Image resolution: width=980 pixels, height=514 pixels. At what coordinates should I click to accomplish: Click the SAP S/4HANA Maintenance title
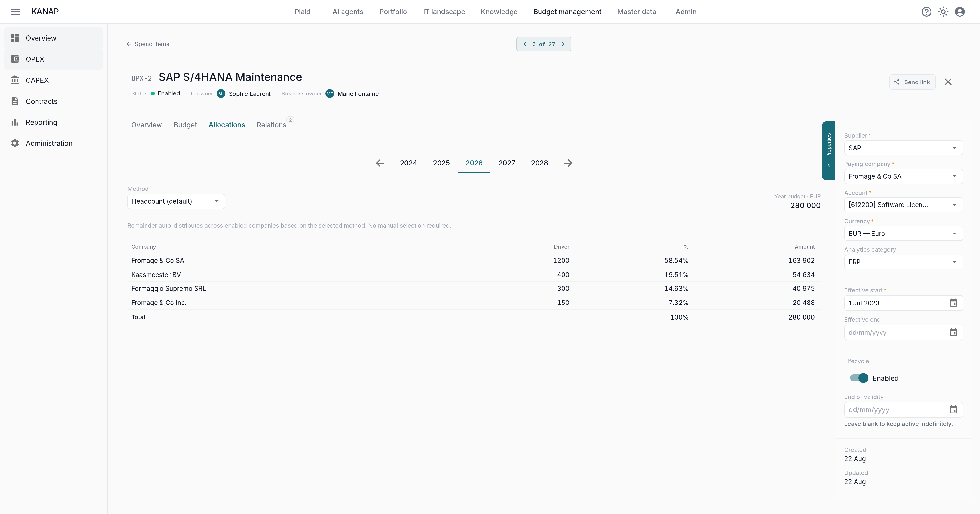(230, 77)
